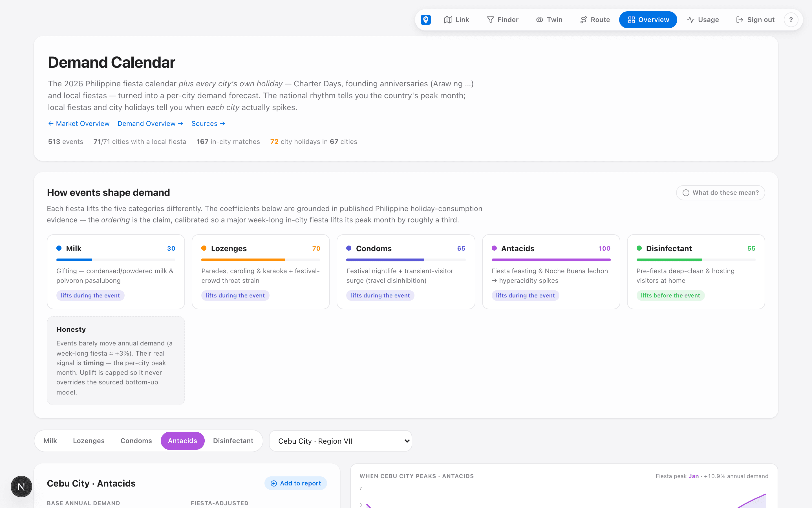
Task: Open the Next.js dev tools N badge
Action: [21, 487]
